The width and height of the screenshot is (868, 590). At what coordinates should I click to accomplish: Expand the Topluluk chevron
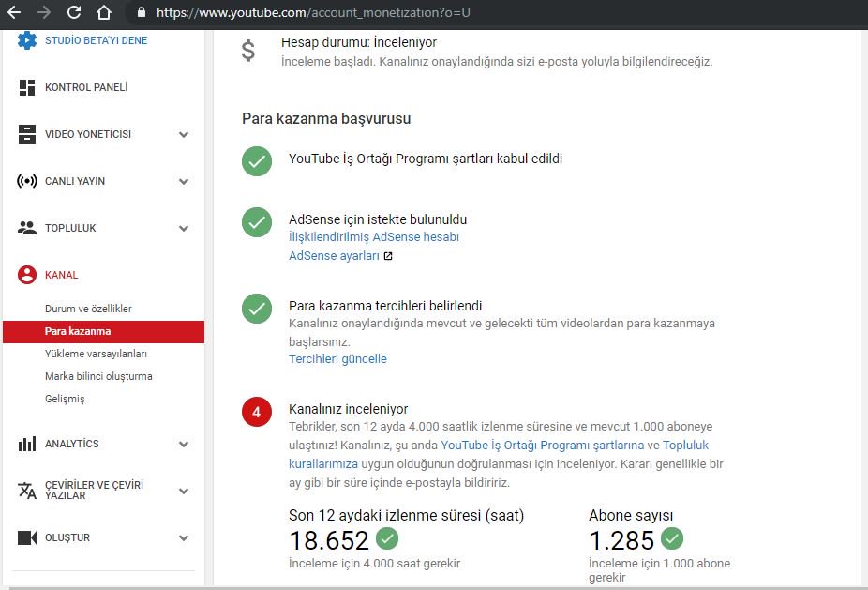coord(184,228)
